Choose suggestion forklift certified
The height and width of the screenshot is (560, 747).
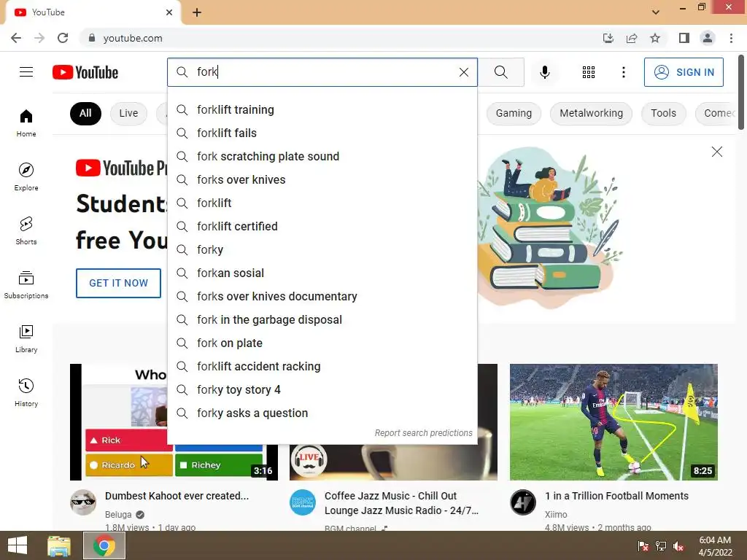(x=322, y=226)
